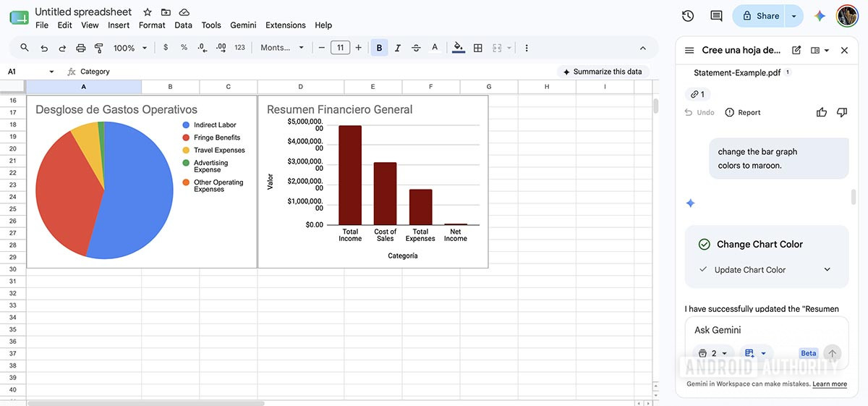Decrease decimal places in toolbar

point(203,48)
